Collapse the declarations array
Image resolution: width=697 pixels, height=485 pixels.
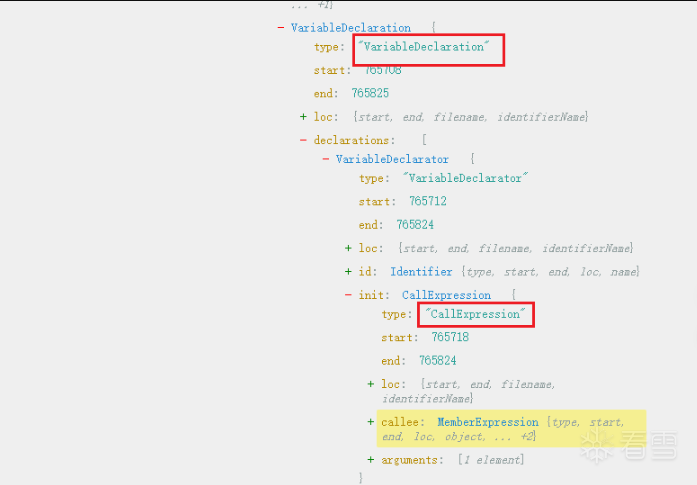(x=303, y=140)
